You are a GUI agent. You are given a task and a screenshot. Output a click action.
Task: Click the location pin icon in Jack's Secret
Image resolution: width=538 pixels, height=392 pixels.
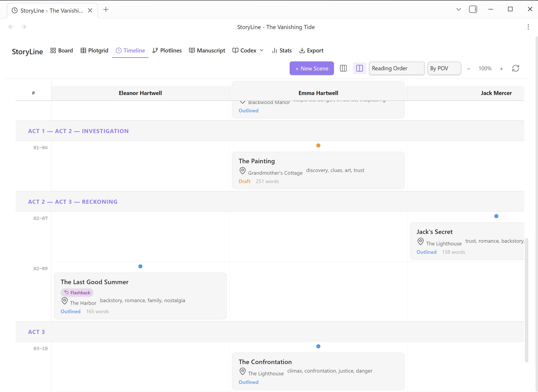click(x=420, y=241)
